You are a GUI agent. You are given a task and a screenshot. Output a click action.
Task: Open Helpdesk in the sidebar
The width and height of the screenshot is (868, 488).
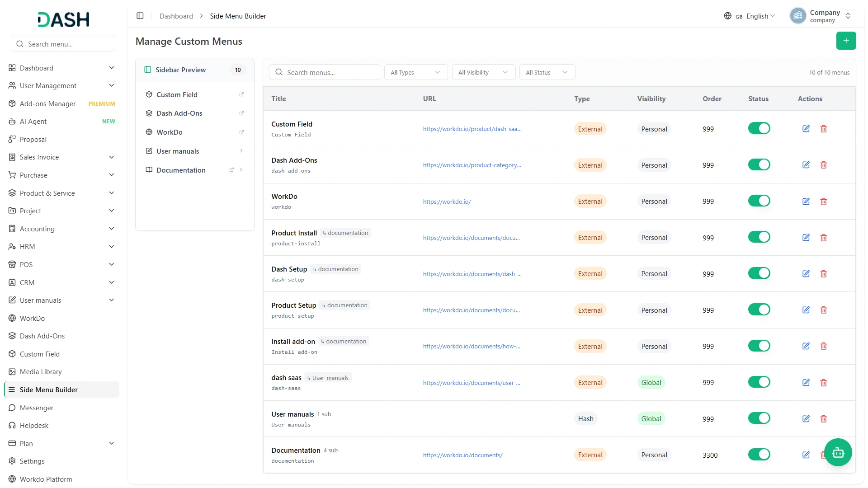tap(61, 426)
